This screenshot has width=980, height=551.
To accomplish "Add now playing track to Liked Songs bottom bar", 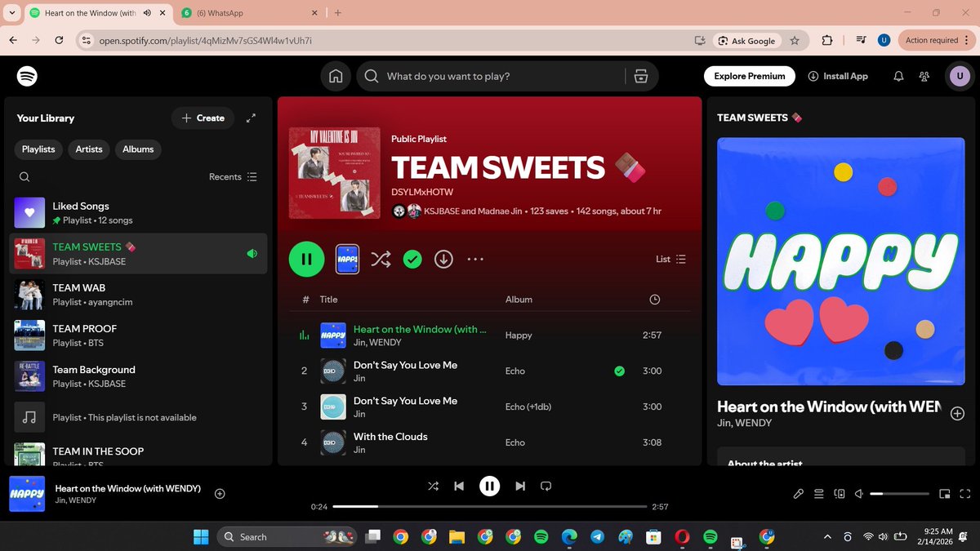I will [x=220, y=493].
